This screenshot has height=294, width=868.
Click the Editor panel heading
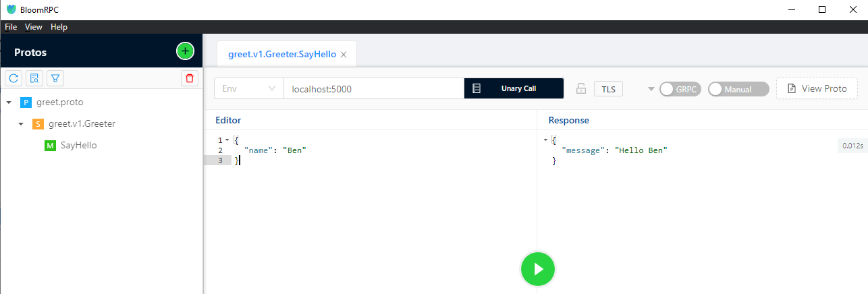click(x=228, y=120)
